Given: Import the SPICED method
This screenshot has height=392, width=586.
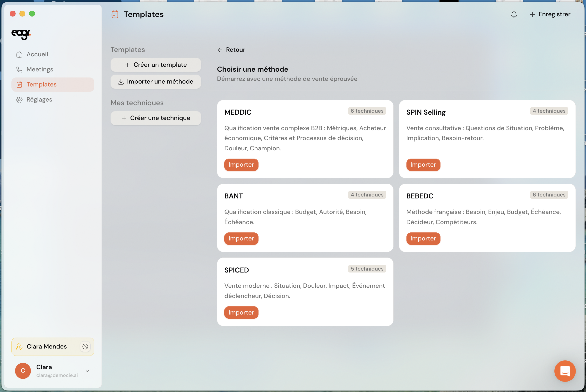Looking at the screenshot, I should [241, 313].
